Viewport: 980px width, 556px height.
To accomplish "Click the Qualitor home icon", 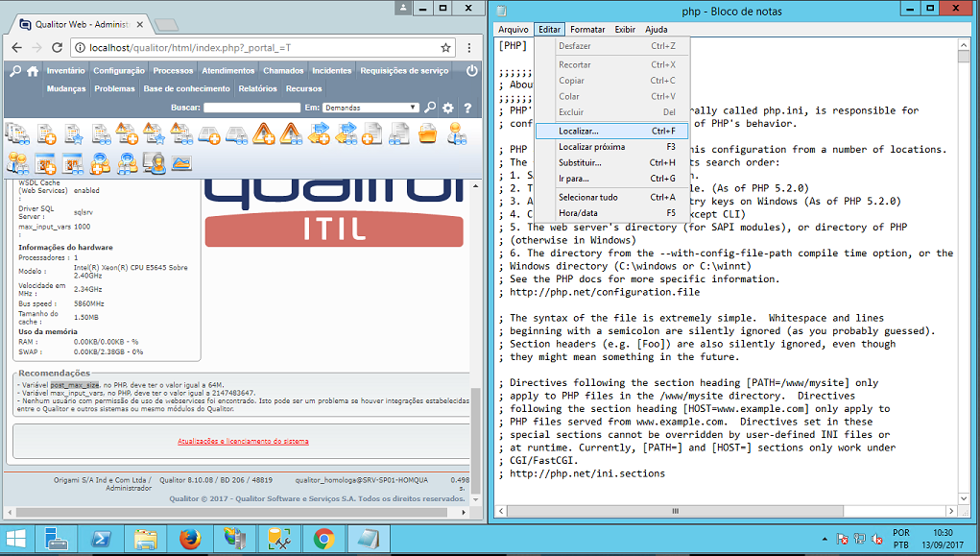I will [33, 71].
